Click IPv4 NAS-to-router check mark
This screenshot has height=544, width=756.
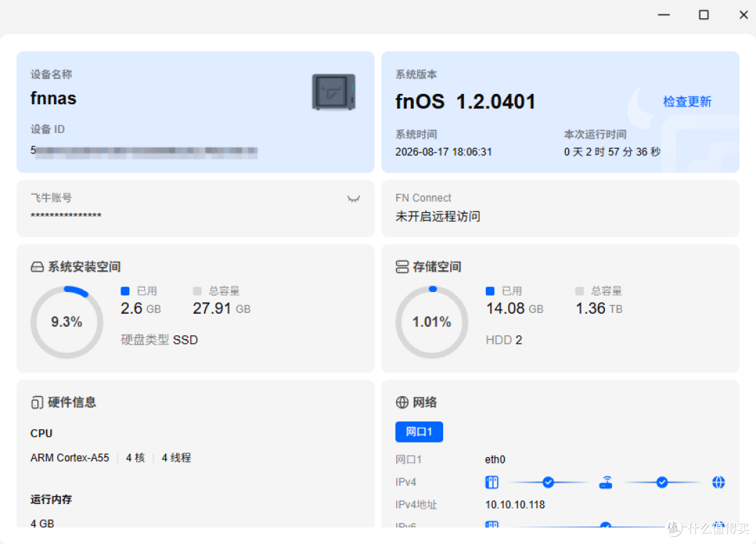(548, 482)
